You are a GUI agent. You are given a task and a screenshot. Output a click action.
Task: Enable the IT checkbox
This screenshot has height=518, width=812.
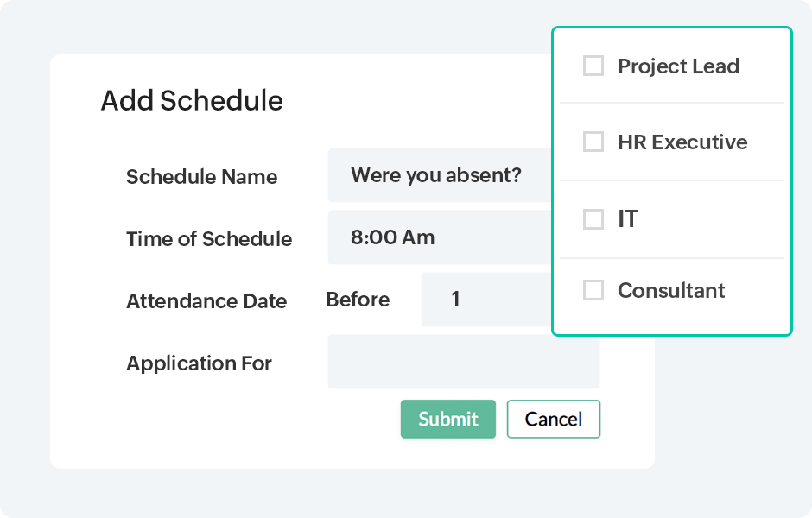click(593, 219)
